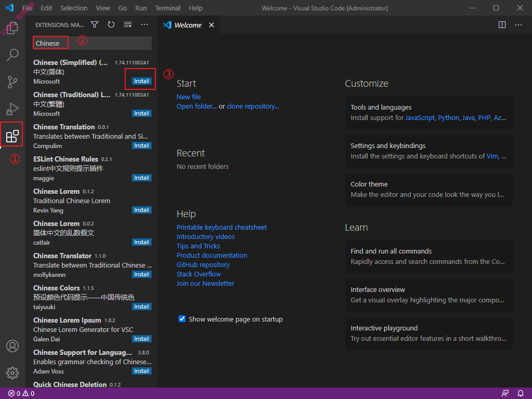Click Join our Newsletter link
This screenshot has width=532, height=399.
click(x=205, y=283)
